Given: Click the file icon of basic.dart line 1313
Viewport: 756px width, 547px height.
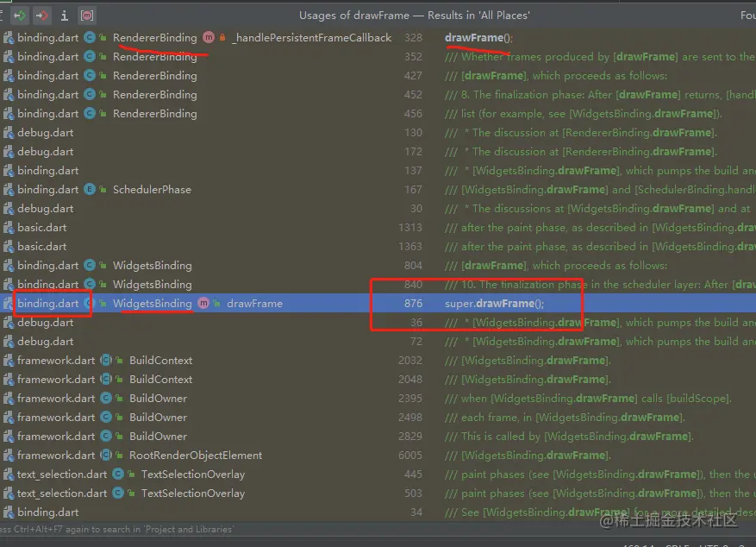Looking at the screenshot, I should click(9, 228).
